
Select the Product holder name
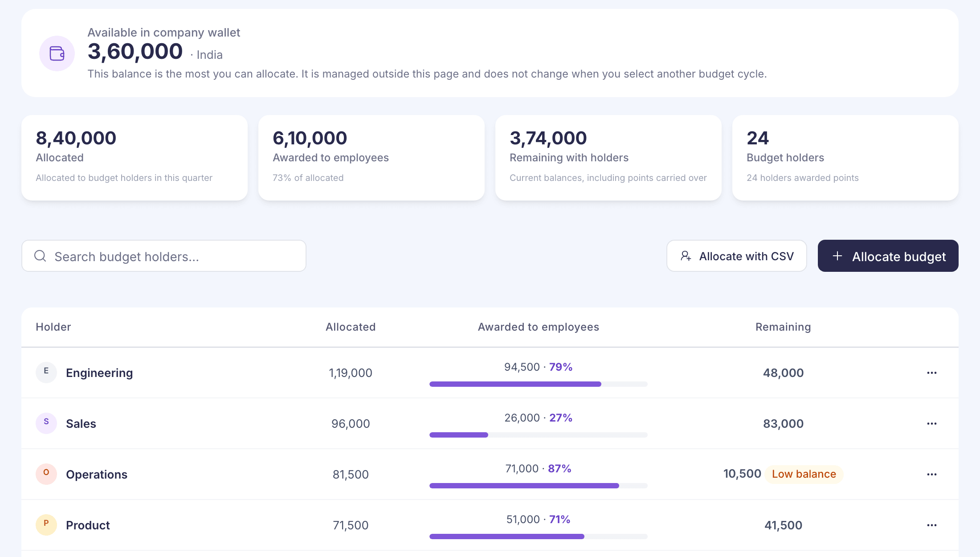pyautogui.click(x=88, y=525)
